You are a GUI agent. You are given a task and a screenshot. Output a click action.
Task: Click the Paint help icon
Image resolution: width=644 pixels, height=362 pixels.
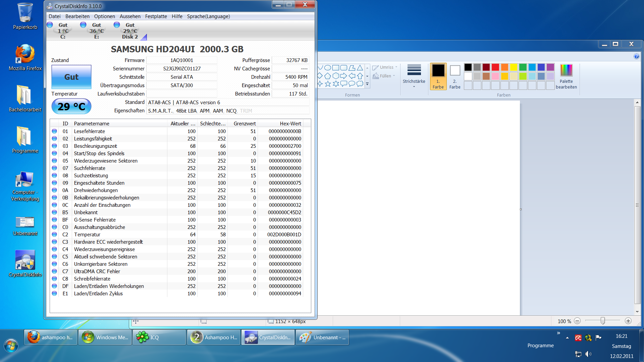(636, 56)
